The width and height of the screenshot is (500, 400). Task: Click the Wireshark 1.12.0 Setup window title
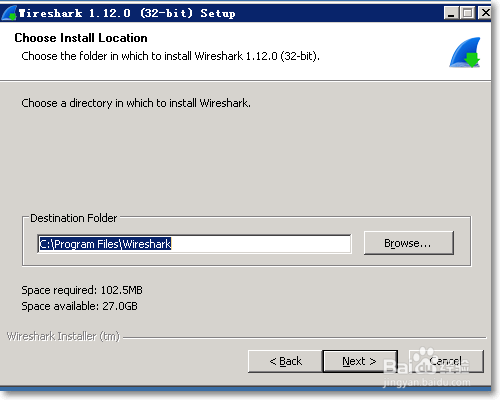(x=127, y=13)
